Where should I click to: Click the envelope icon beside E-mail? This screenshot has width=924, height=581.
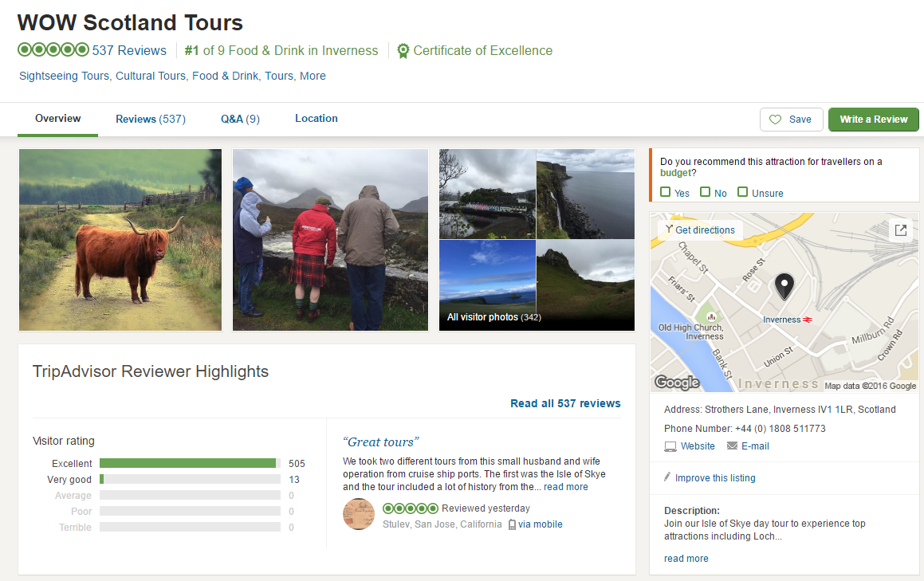[x=732, y=446]
